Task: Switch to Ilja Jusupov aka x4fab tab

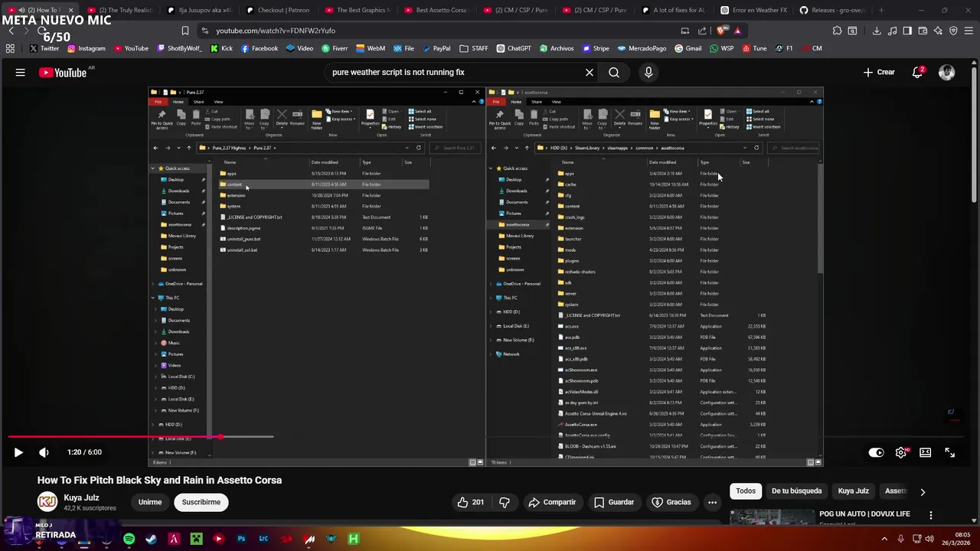Action: click(199, 10)
